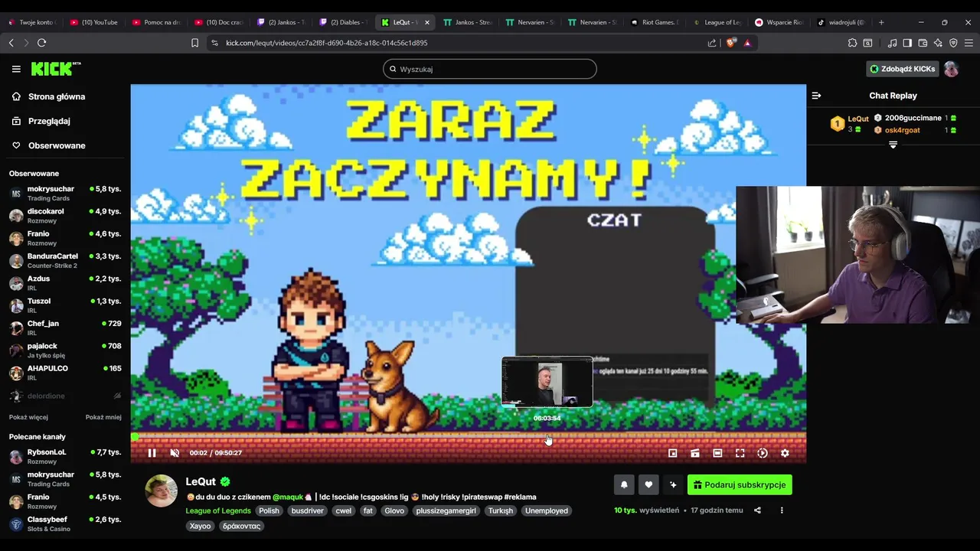Go back in browser history
Viewport: 980px width, 551px height.
pos(11,43)
